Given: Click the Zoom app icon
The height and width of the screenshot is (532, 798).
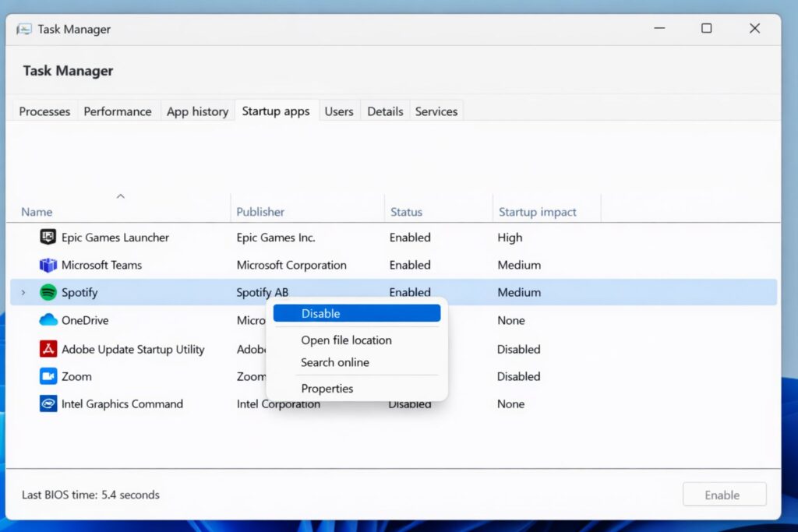Looking at the screenshot, I should (x=48, y=376).
